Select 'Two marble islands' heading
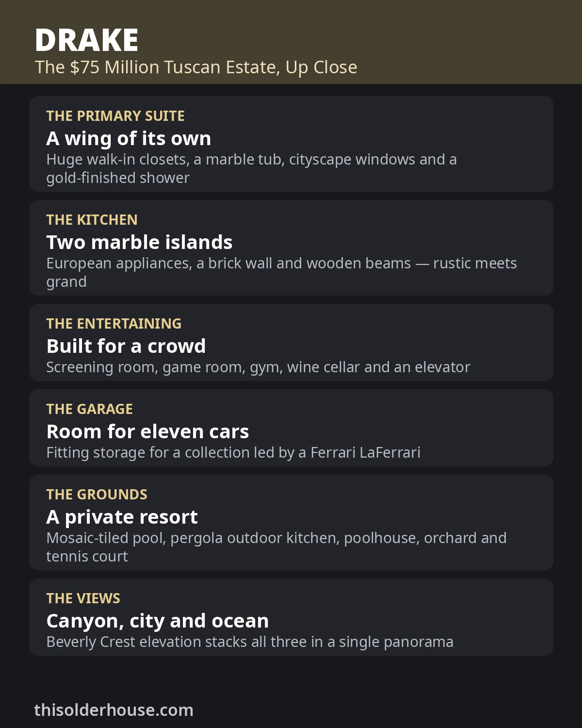This screenshot has width=582, height=728. coord(139,242)
